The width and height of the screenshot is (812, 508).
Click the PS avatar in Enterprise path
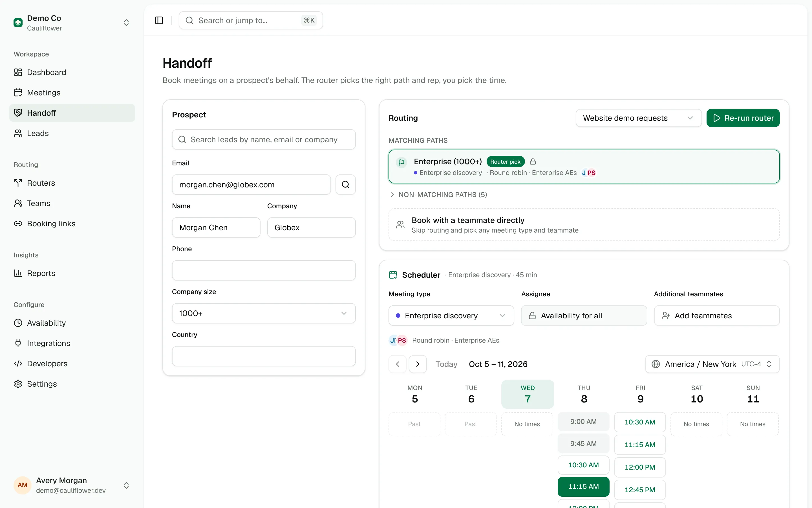pyautogui.click(x=592, y=173)
